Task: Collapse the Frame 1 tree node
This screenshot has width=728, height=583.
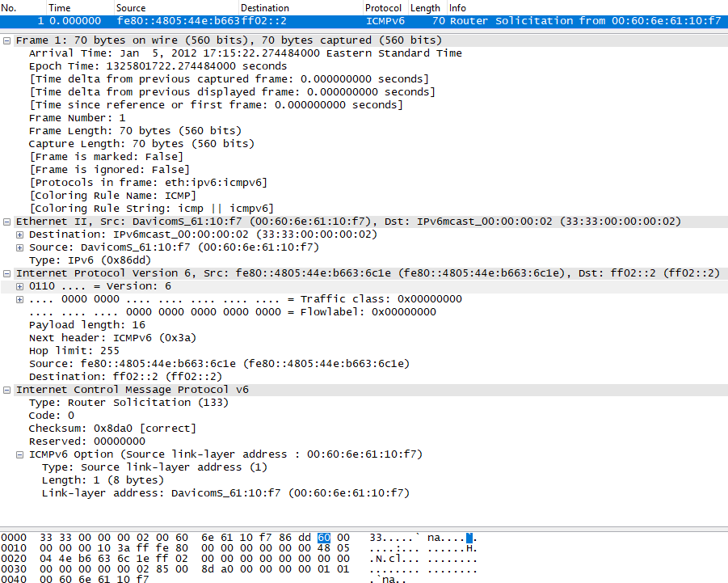Action: [x=7, y=40]
